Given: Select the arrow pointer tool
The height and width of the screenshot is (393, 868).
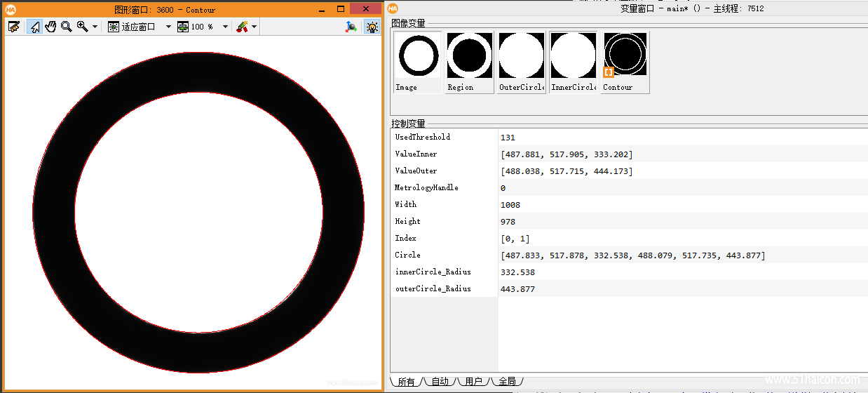Looking at the screenshot, I should [x=34, y=27].
